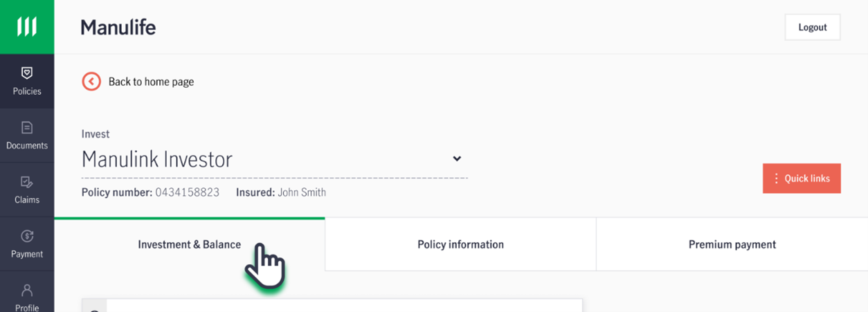This screenshot has width=868, height=312.
Task: Select the Claims checklist icon
Action: 27,182
